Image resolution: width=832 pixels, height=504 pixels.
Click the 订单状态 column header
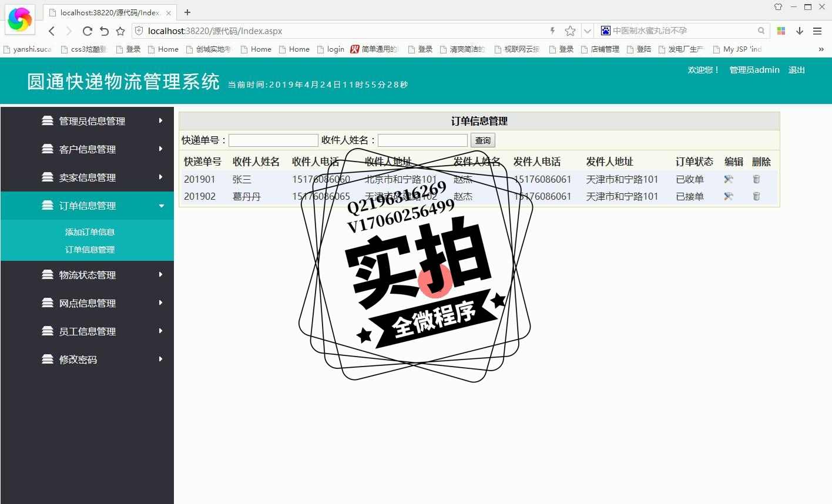695,162
